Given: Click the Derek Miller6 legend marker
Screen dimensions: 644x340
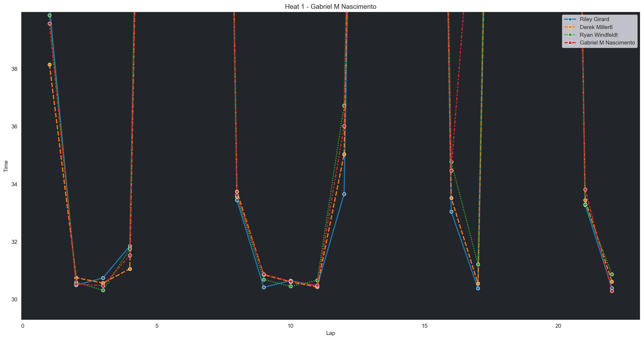Looking at the screenshot, I should tap(570, 27).
